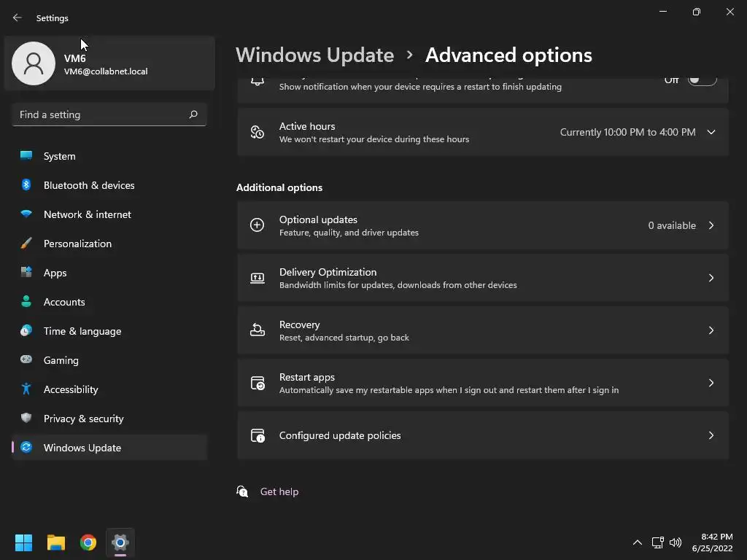Click the Active hours clock icon
The width and height of the screenshot is (747, 560).
[257, 132]
